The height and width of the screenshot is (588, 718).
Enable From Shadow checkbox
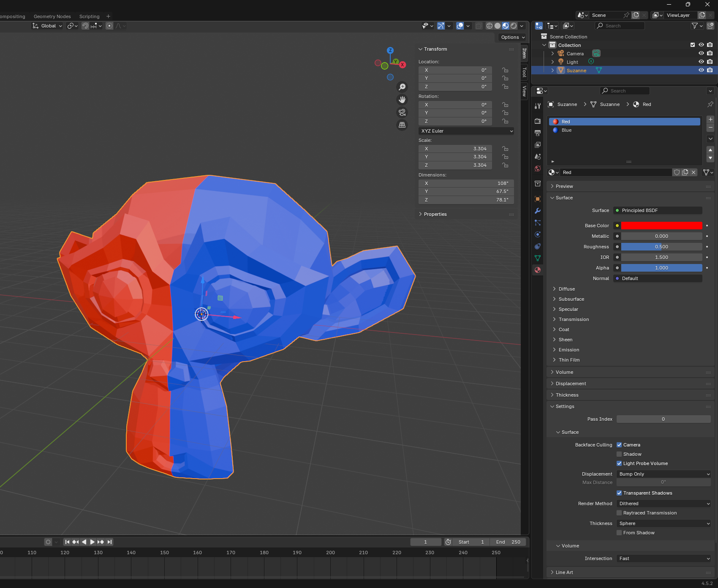pyautogui.click(x=619, y=533)
